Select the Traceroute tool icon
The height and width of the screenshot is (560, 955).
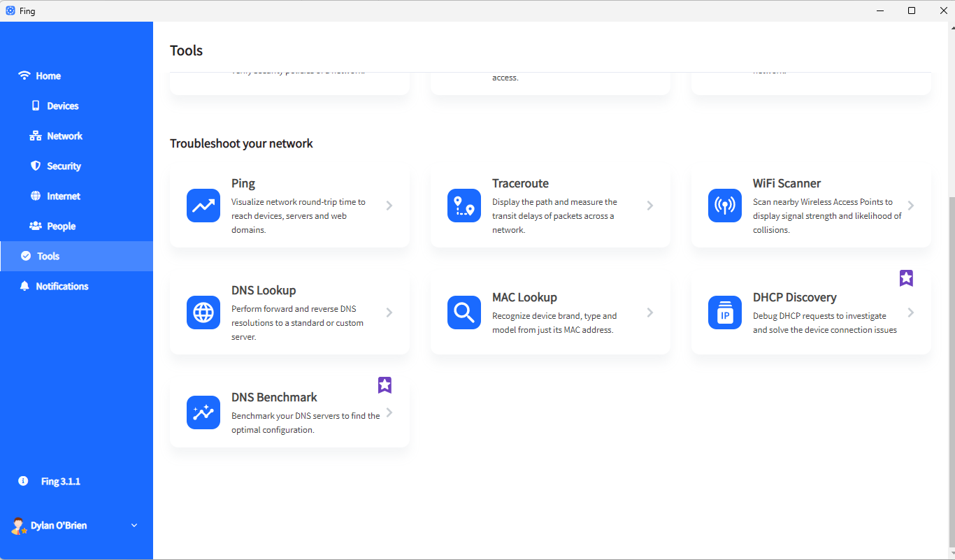pyautogui.click(x=464, y=205)
